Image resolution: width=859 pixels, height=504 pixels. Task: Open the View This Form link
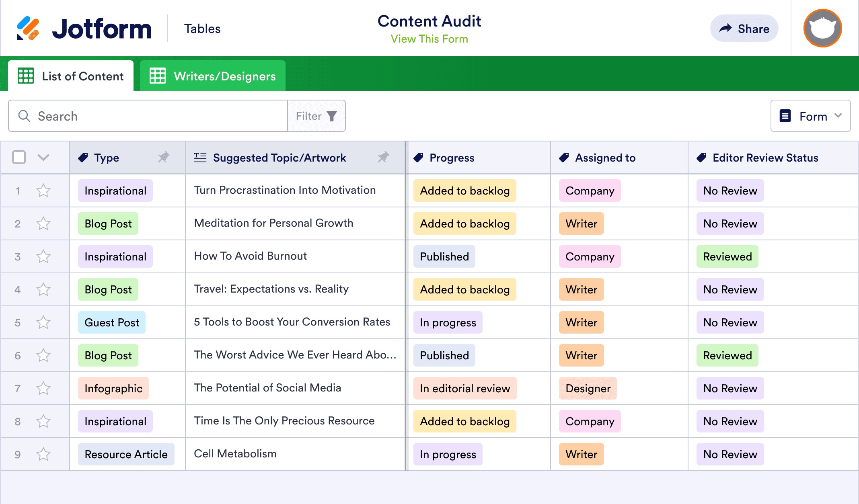click(x=429, y=39)
